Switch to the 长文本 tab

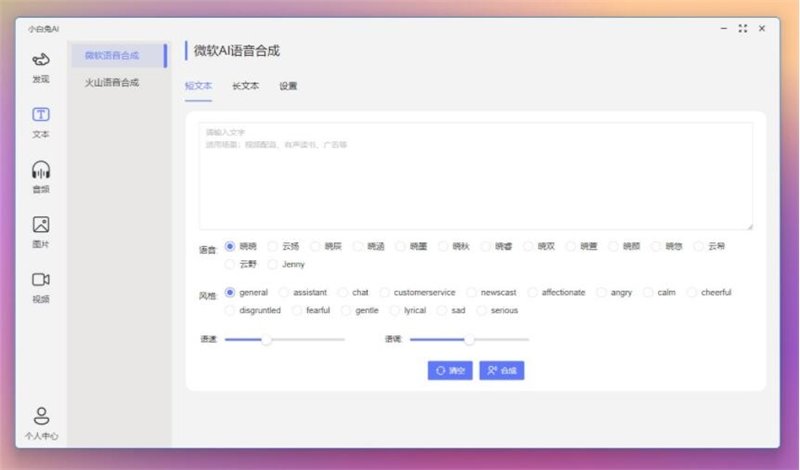[x=245, y=86]
